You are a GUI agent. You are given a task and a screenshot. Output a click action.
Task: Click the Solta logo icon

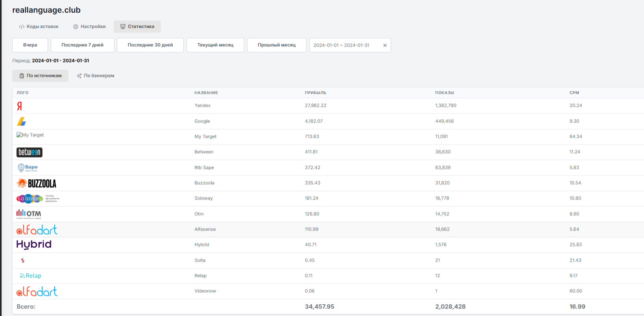[23, 260]
